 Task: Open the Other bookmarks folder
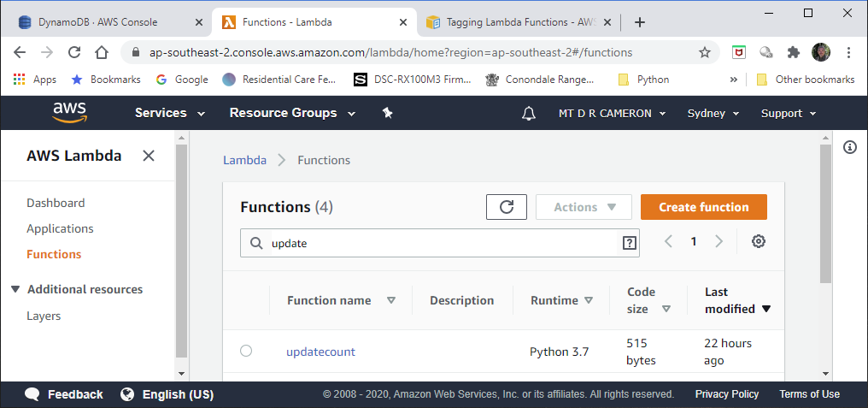[806, 80]
